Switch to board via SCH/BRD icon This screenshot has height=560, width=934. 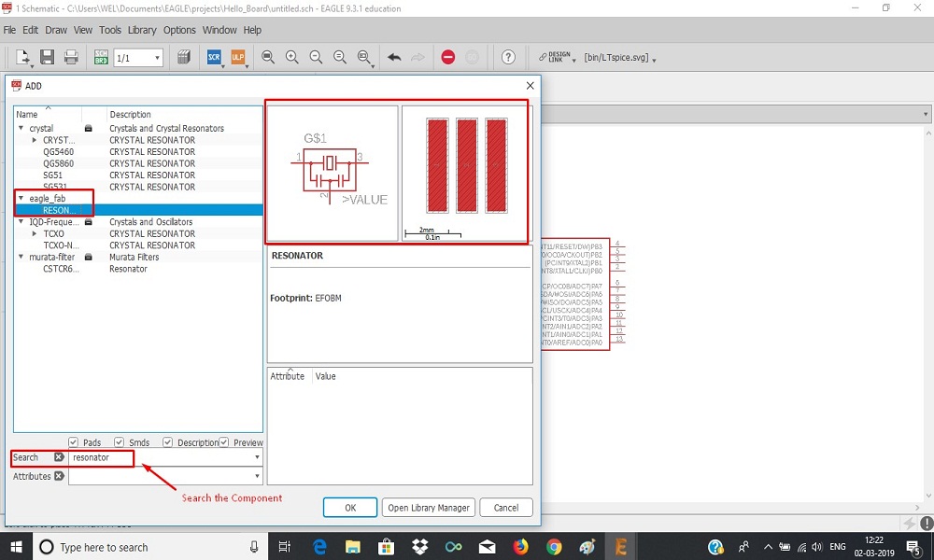click(101, 58)
